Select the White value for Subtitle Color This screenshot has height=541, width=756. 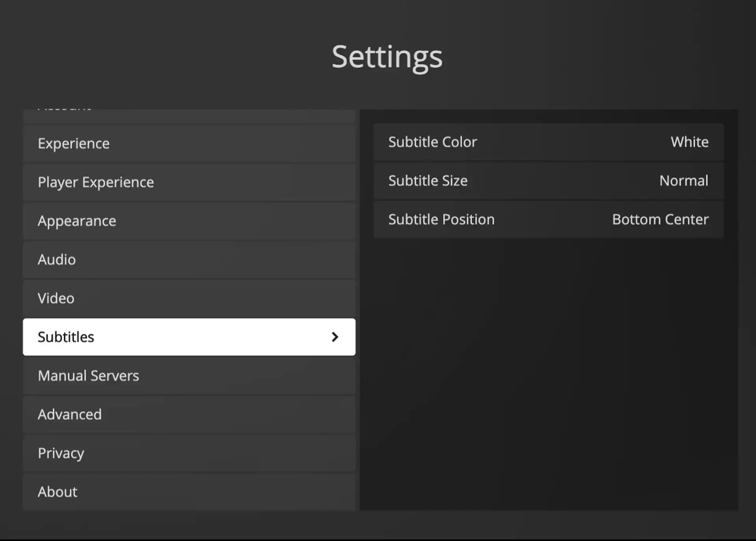click(689, 142)
